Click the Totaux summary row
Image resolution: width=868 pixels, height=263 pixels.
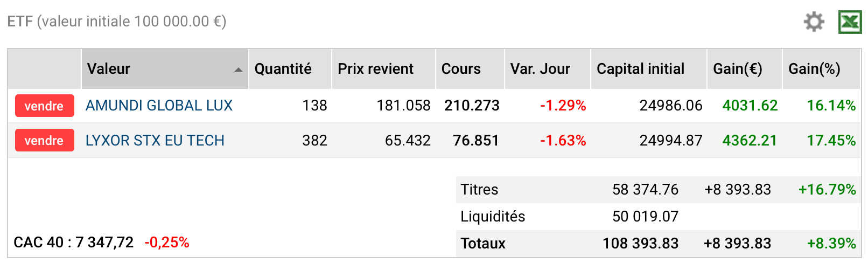658,244
